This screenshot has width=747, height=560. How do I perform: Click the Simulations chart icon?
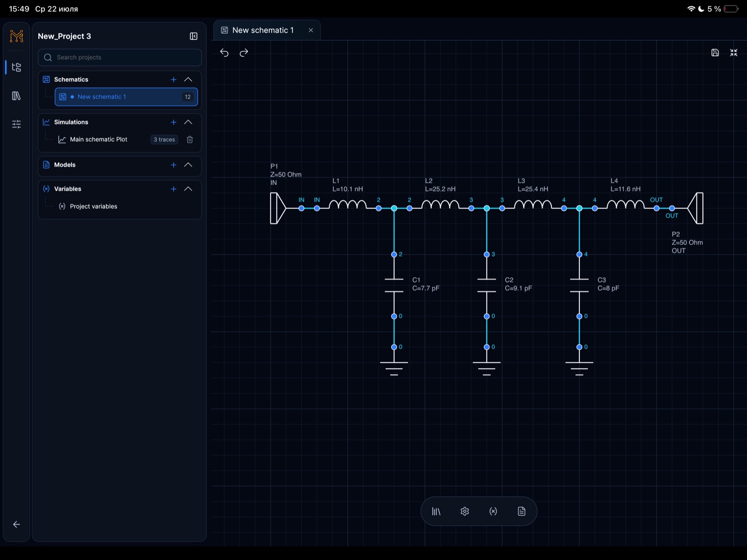point(46,122)
